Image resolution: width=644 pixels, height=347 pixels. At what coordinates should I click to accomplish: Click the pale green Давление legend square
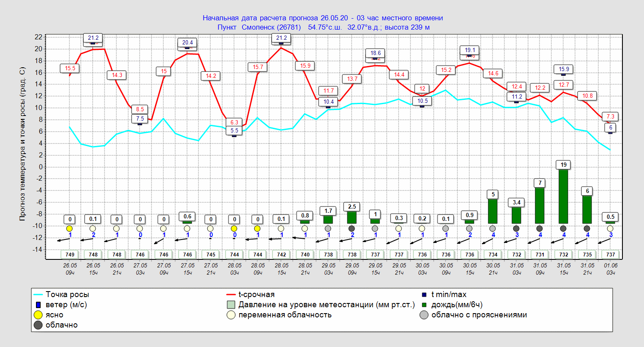pyautogui.click(x=231, y=305)
